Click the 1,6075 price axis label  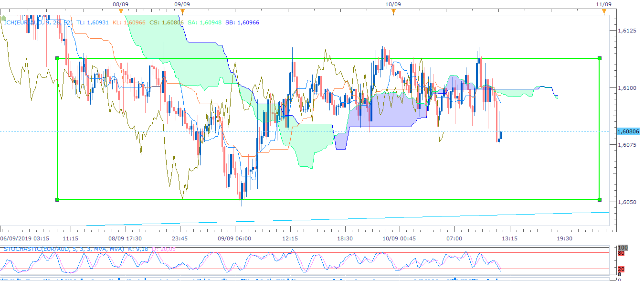[627, 145]
